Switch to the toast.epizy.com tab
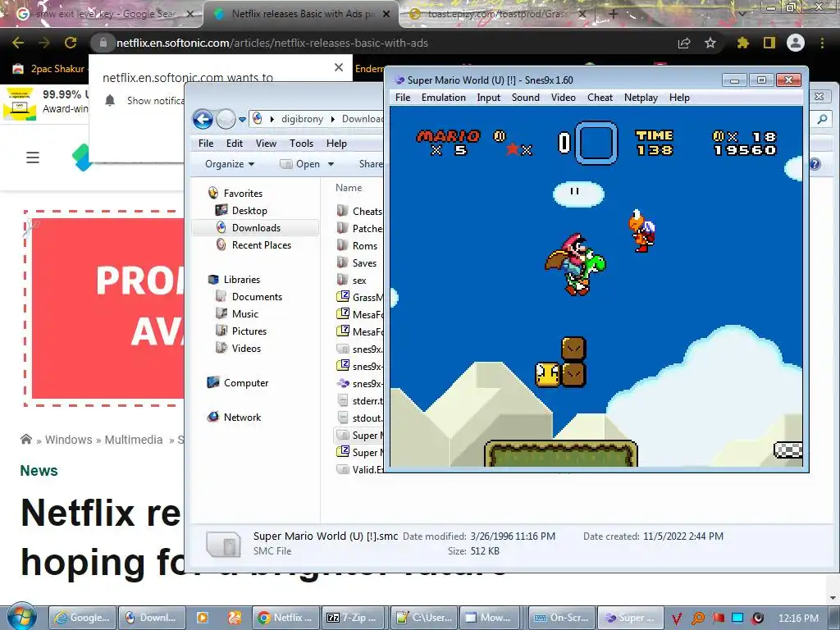 pos(498,14)
